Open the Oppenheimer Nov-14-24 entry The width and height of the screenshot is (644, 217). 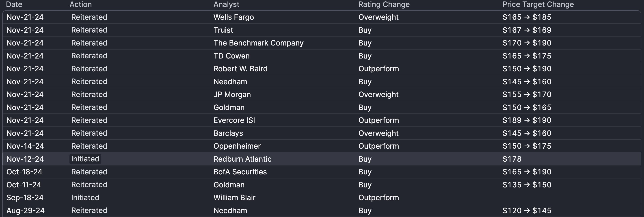(x=322, y=146)
